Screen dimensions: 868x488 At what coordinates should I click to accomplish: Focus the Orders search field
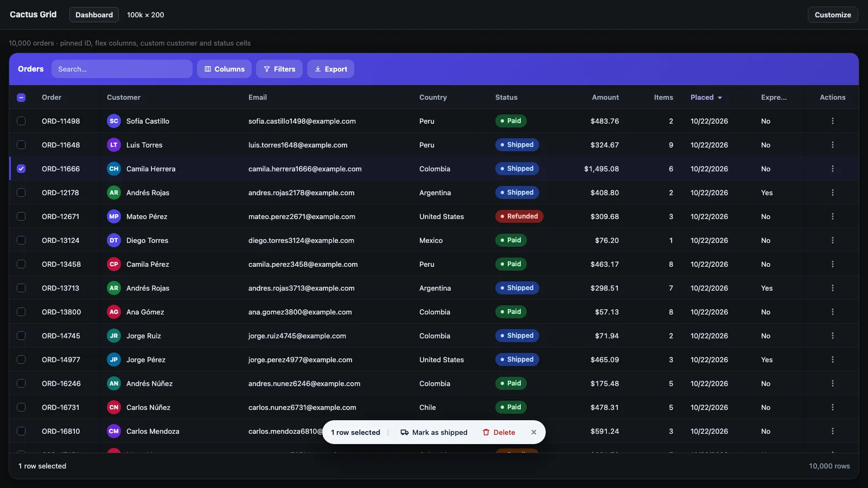click(x=122, y=69)
